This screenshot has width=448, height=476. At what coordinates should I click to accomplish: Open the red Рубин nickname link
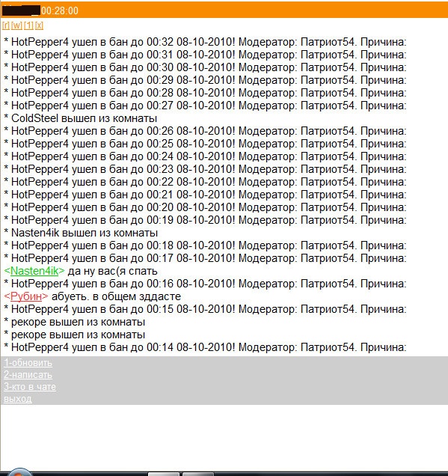pyautogui.click(x=26, y=296)
